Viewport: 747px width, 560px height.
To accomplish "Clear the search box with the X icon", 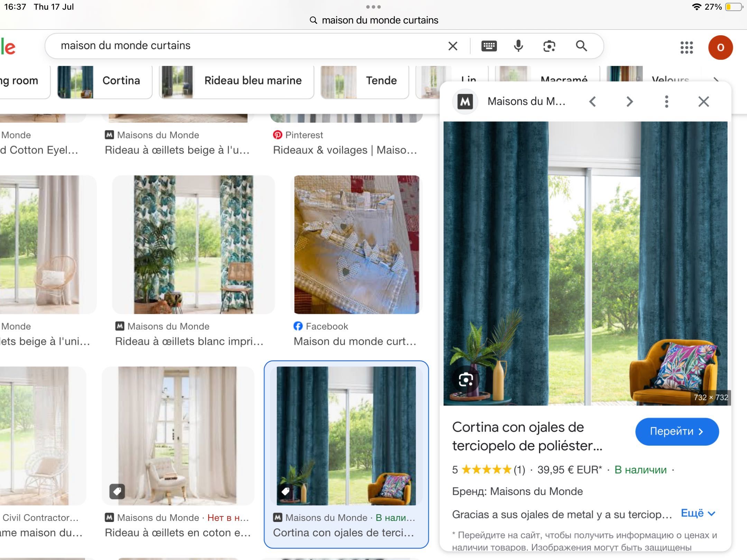I will click(453, 46).
